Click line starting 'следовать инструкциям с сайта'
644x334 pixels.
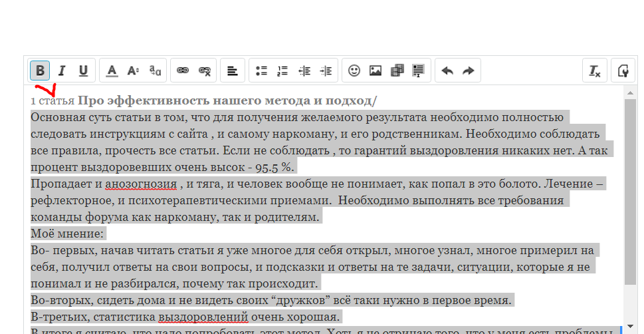(315, 134)
